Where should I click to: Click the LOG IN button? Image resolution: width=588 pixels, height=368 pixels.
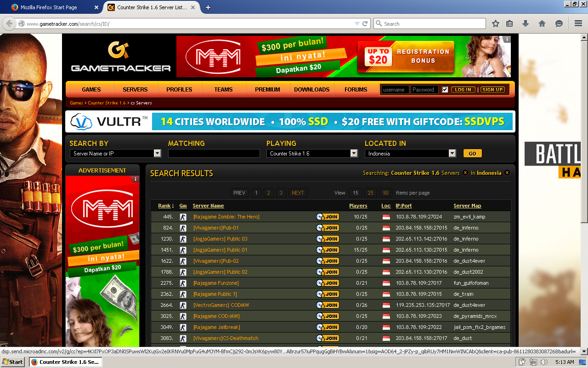[x=463, y=90]
